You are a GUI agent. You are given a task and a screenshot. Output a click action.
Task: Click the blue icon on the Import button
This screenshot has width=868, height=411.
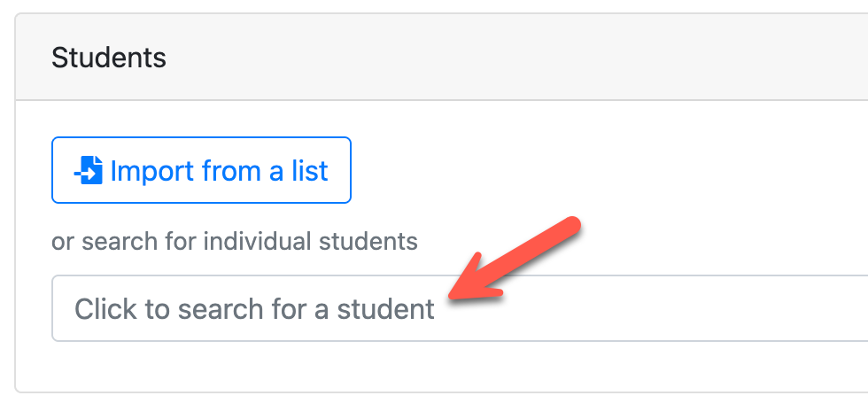[x=89, y=170]
